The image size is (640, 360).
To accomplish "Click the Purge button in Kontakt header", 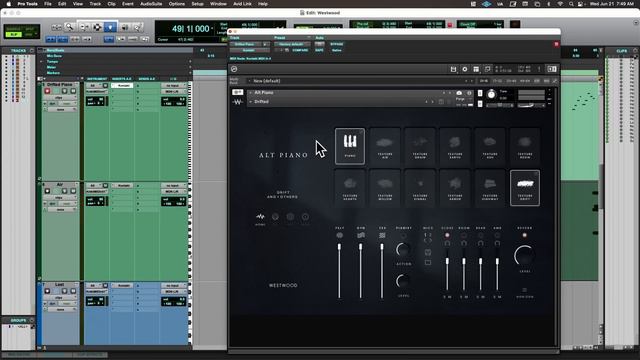I will pos(460,99).
